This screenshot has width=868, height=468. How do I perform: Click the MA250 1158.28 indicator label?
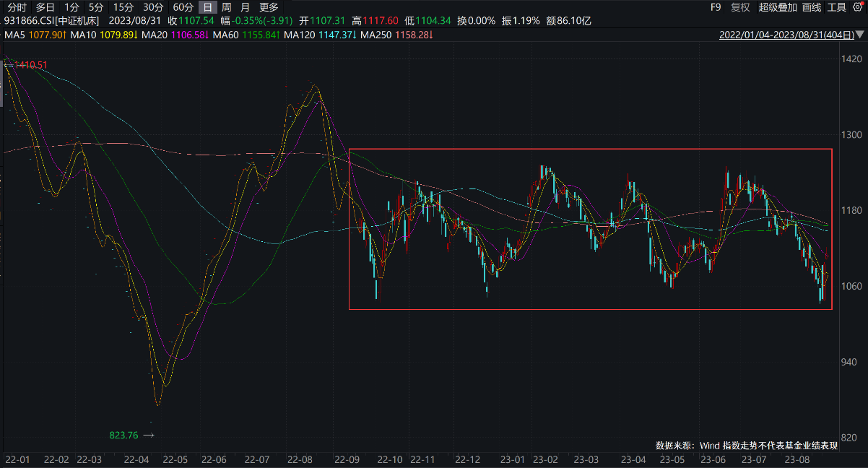tap(396, 35)
